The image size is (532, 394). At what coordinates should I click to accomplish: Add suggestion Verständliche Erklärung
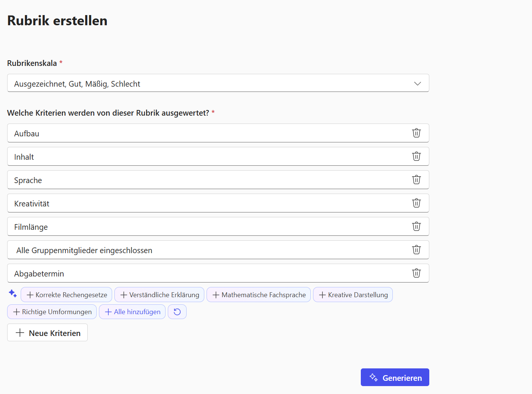[160, 295]
